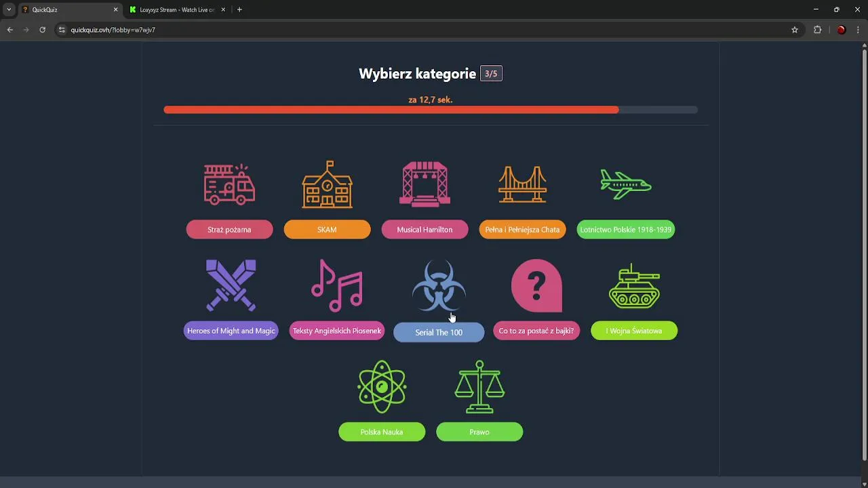868x488 pixels.
Task: Close the QuickQuiz tab
Action: (x=115, y=9)
